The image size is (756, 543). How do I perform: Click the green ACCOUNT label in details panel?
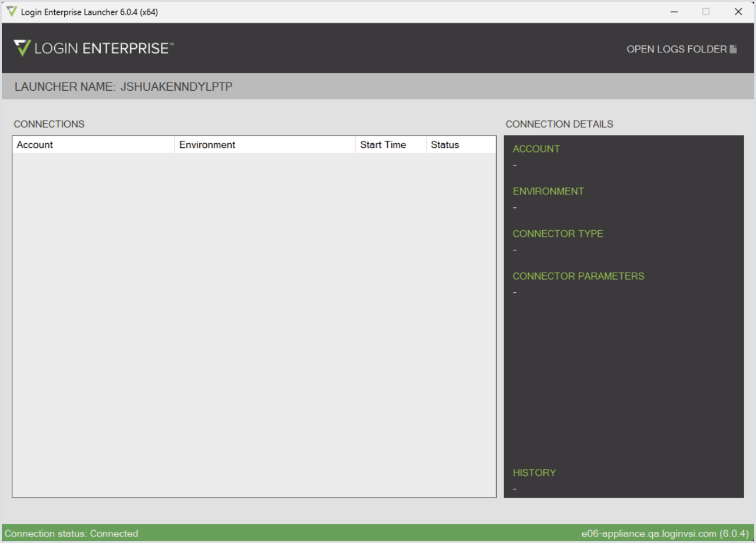point(536,149)
